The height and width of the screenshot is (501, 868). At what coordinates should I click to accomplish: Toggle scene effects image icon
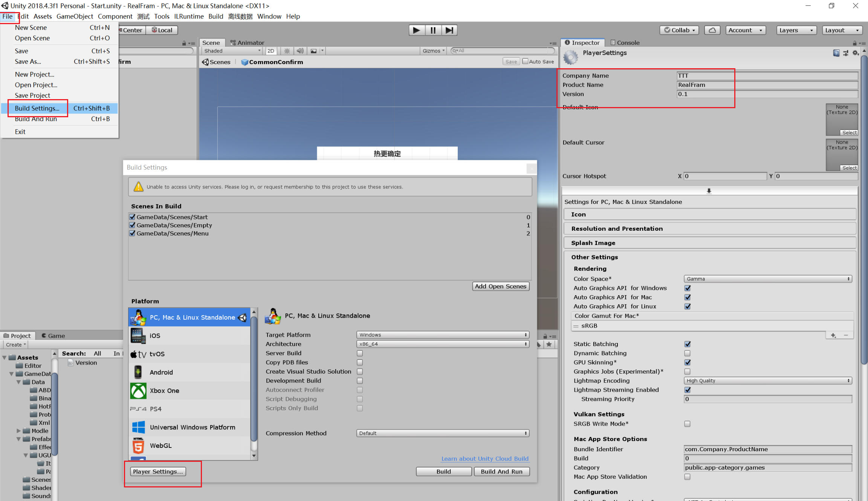coord(313,51)
